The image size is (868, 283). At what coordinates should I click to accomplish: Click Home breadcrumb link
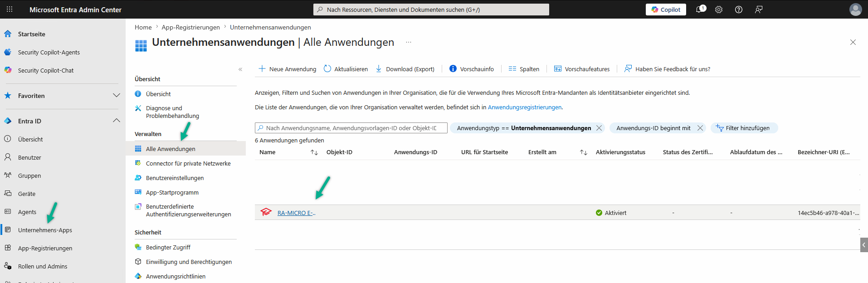pyautogui.click(x=143, y=27)
